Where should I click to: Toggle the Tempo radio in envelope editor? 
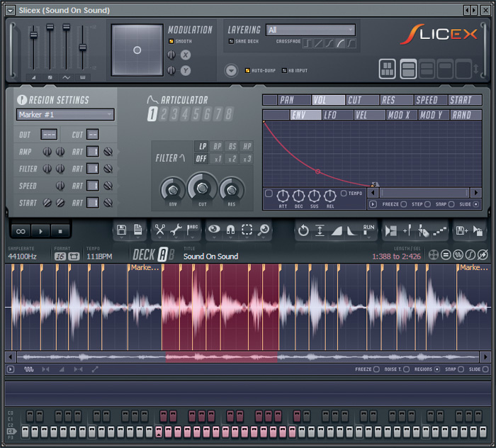tap(344, 194)
